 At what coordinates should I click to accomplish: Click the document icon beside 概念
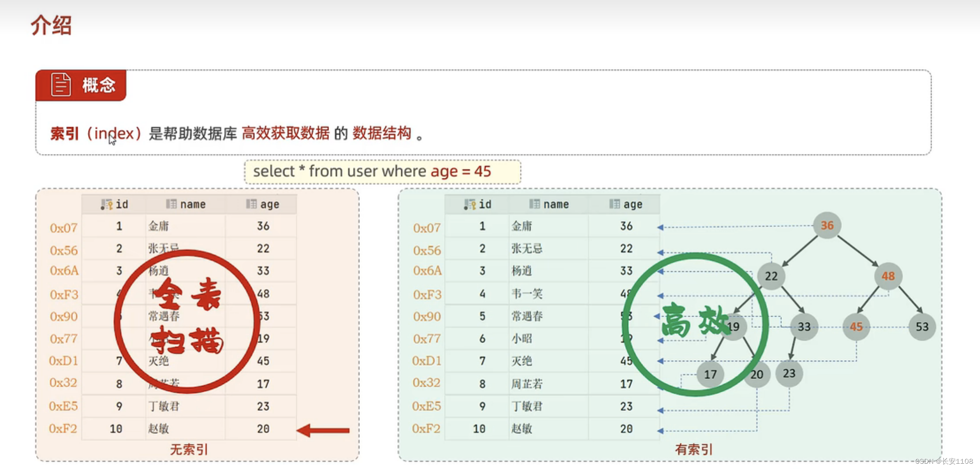(x=60, y=84)
